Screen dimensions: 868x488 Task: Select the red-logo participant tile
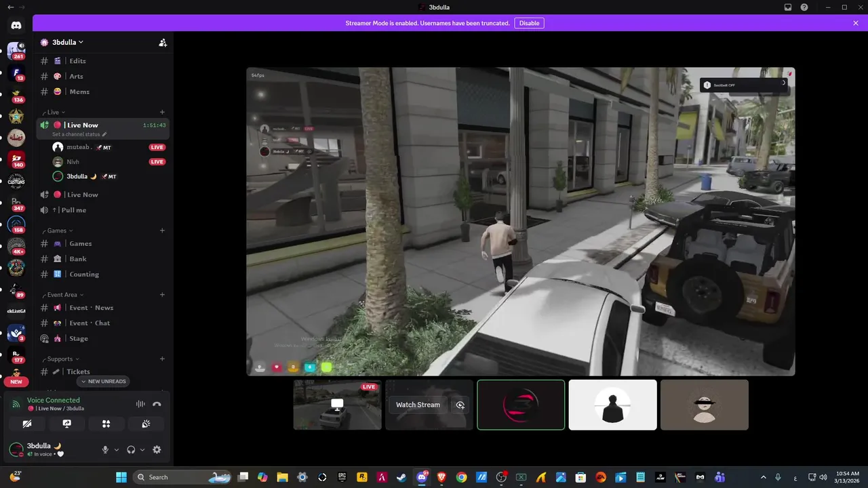[521, 405]
